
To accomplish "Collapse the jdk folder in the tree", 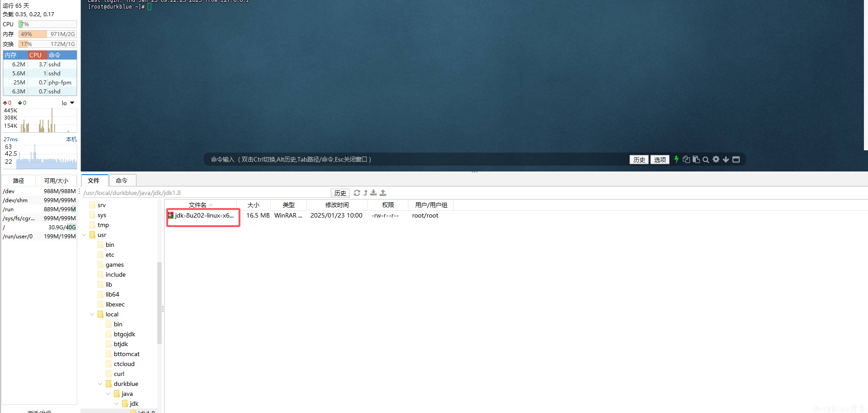I will 117,404.
